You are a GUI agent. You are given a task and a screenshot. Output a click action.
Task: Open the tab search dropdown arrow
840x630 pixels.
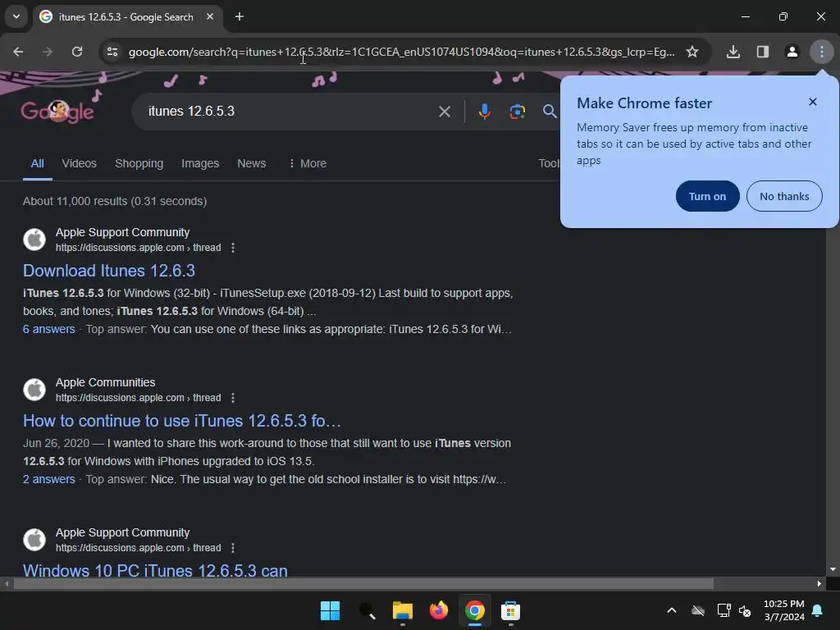coord(16,16)
